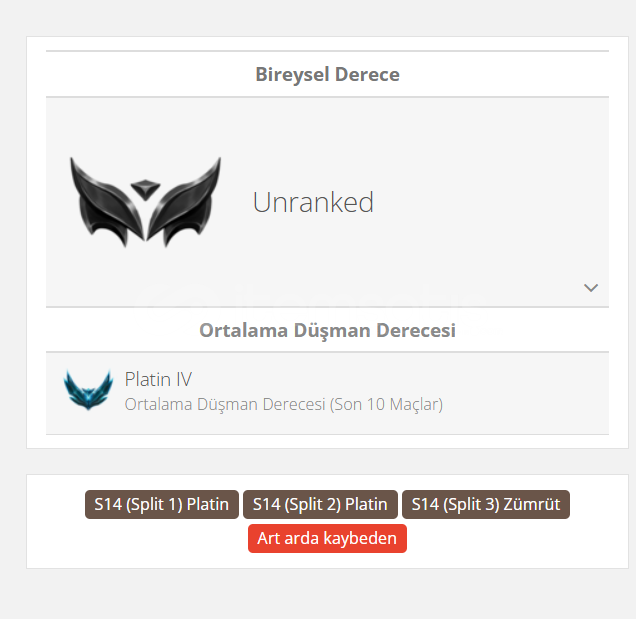The image size is (636, 619).
Task: Click the gem atop the Unranked emblem
Action: (145, 189)
